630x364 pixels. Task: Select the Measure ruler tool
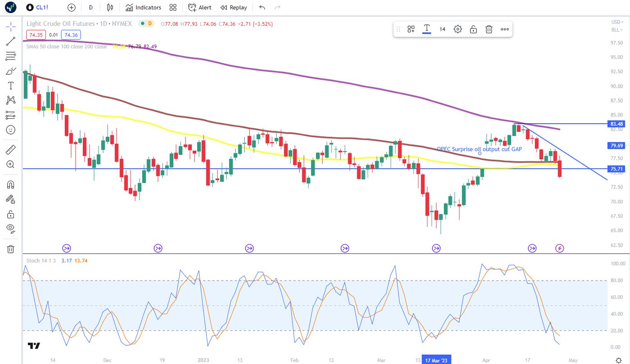pyautogui.click(x=11, y=149)
